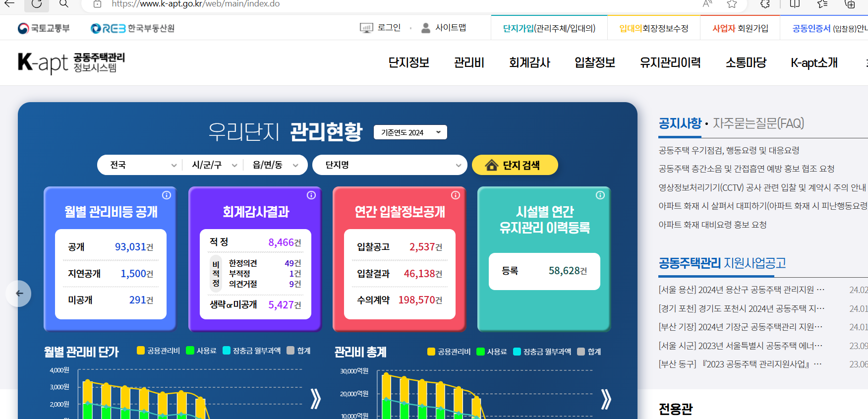The image size is (868, 419).
Task: Open the 단지명 dropdown
Action: [x=390, y=165]
